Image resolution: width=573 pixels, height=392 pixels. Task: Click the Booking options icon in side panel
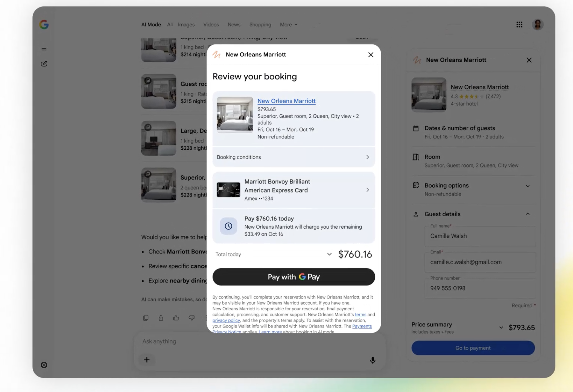click(416, 185)
